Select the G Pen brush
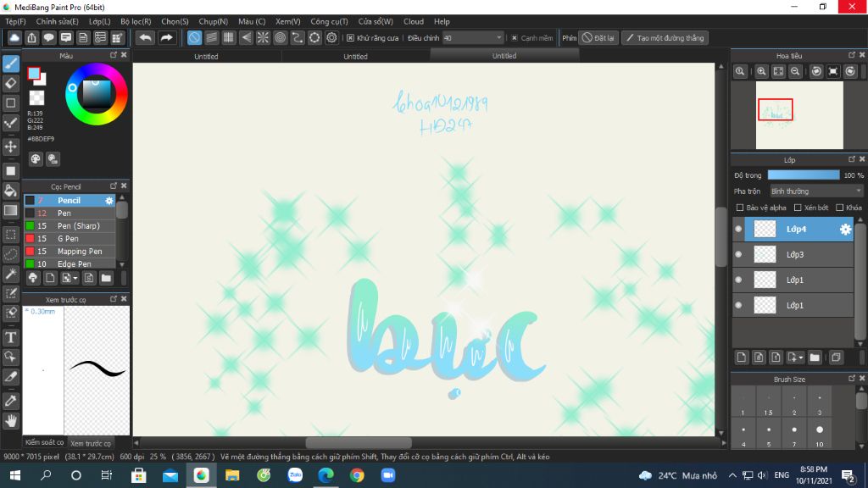Image resolution: width=868 pixels, height=488 pixels. 70,238
